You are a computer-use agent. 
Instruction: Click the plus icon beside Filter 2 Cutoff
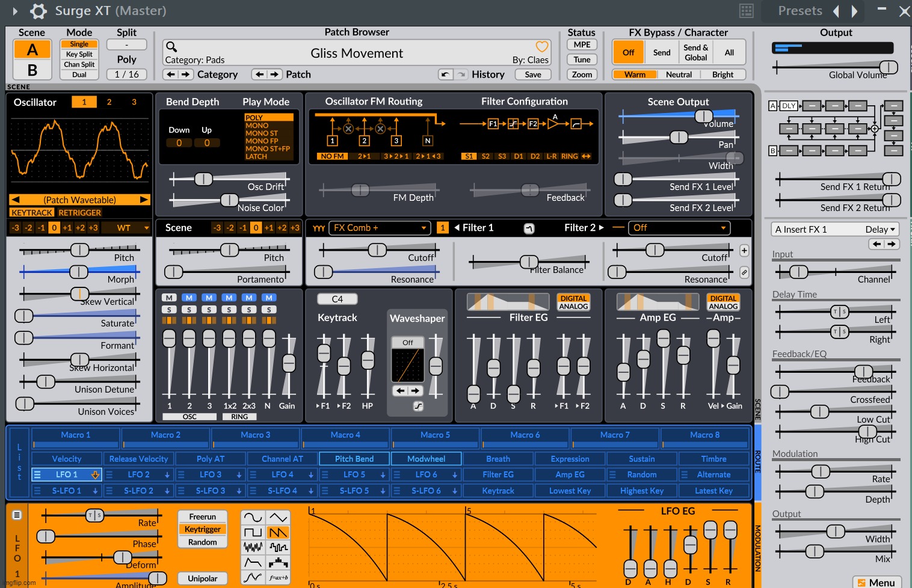click(744, 250)
